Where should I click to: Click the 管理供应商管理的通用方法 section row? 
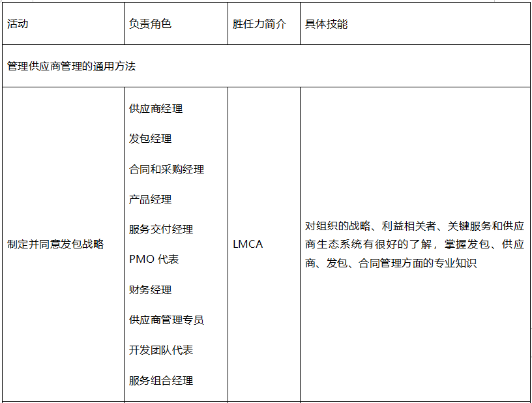pos(71,67)
